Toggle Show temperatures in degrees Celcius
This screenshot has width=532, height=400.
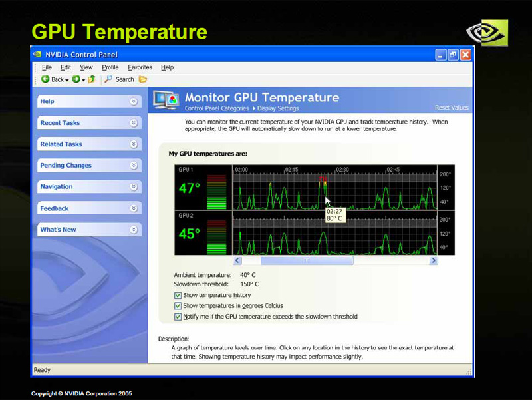[x=178, y=306]
